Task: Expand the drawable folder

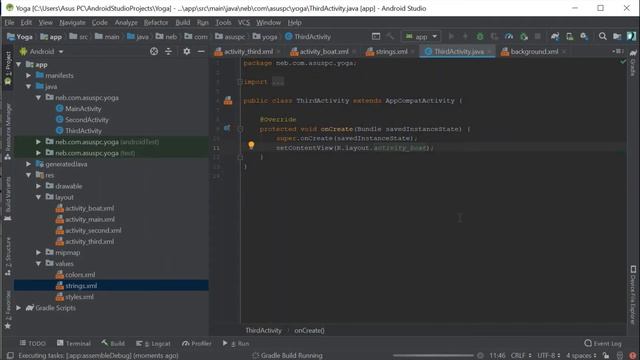Action: pos(38,186)
